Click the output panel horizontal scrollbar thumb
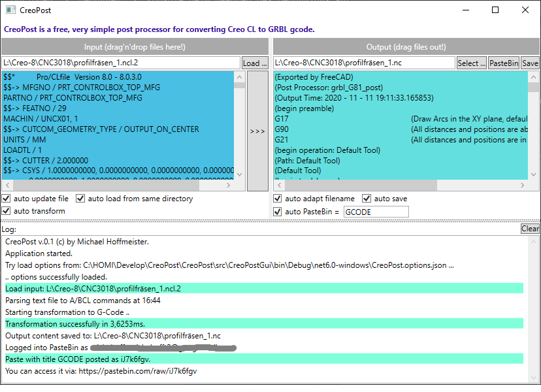 click(x=361, y=186)
